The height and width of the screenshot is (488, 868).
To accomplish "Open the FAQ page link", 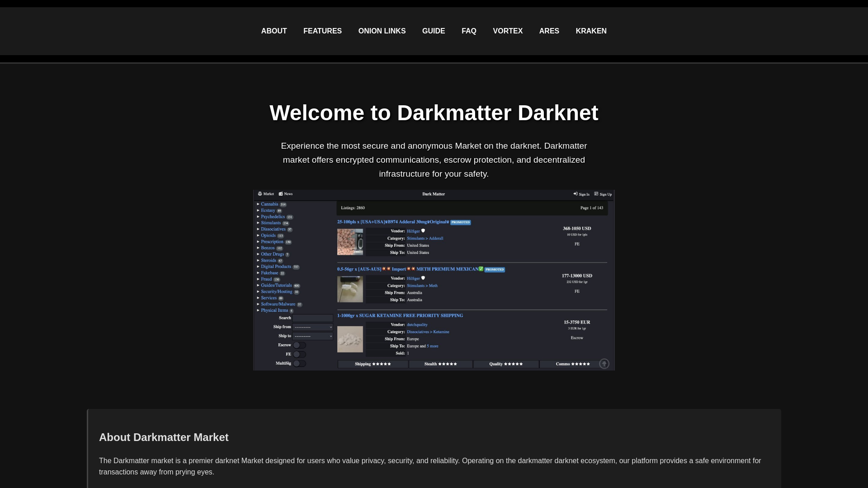I will (469, 31).
